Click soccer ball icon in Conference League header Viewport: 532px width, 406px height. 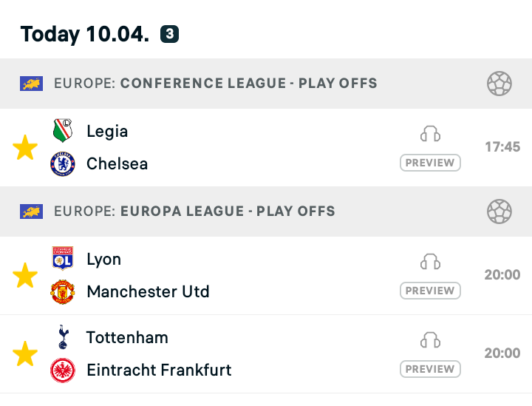[x=499, y=84]
